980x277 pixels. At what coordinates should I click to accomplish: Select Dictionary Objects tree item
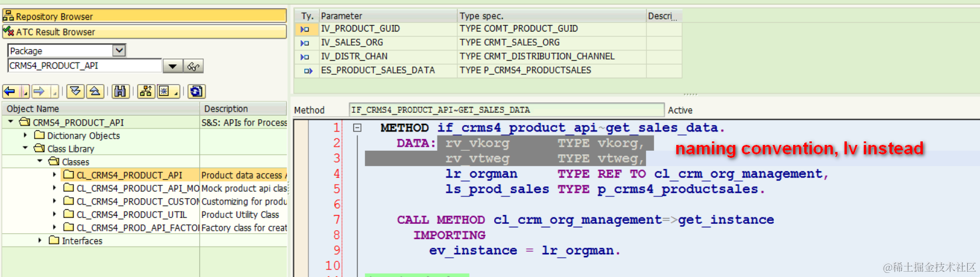(84, 136)
